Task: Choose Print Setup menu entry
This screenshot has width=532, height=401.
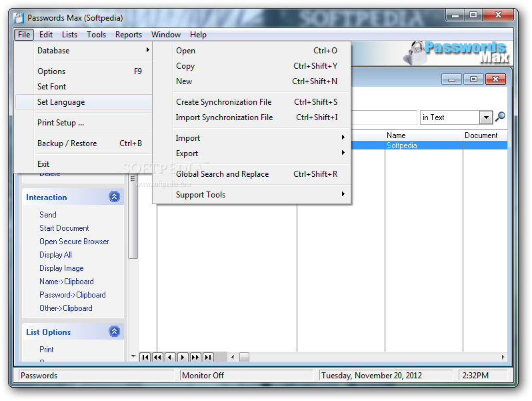Action: pyautogui.click(x=83, y=123)
